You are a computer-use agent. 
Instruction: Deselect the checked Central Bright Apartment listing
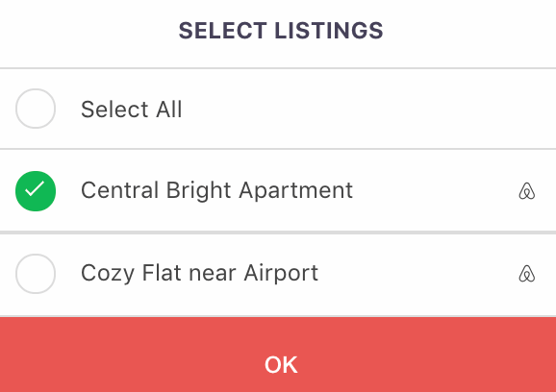tap(36, 191)
